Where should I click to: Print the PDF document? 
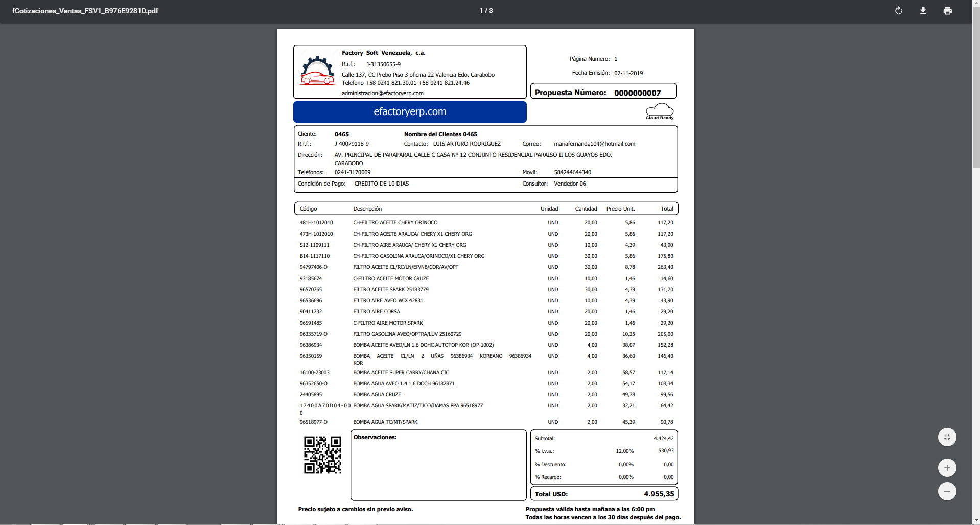948,11
